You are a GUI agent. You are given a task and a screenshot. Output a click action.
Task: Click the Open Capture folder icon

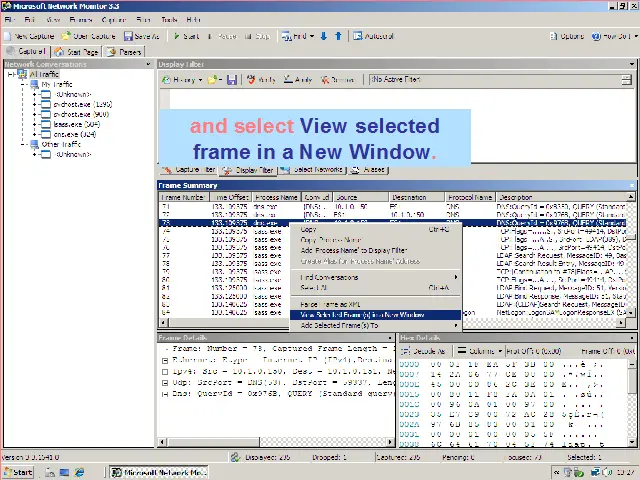pos(65,36)
